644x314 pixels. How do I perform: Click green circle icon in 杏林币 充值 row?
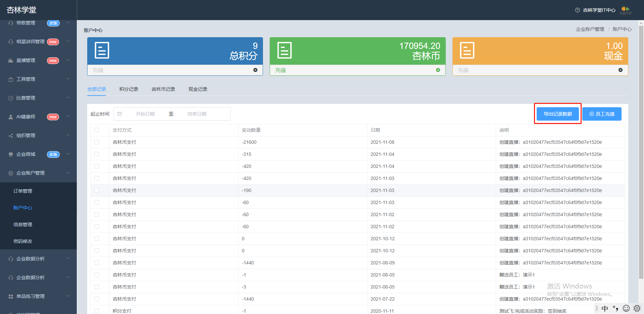[x=438, y=70]
